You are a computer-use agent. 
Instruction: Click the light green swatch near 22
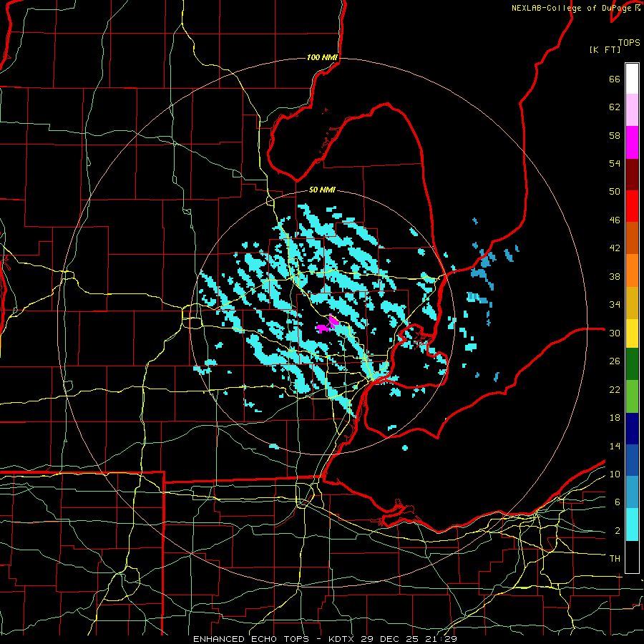[632, 396]
